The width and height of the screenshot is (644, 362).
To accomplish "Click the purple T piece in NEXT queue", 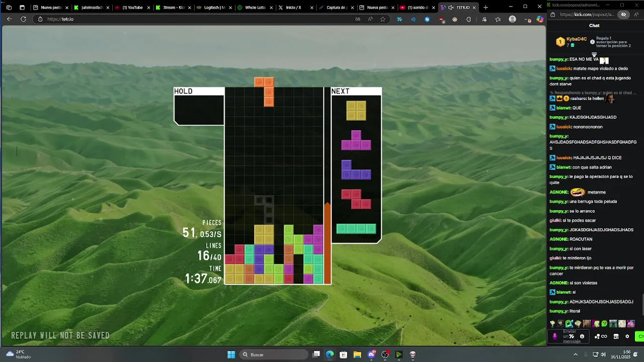I will tap(356, 140).
